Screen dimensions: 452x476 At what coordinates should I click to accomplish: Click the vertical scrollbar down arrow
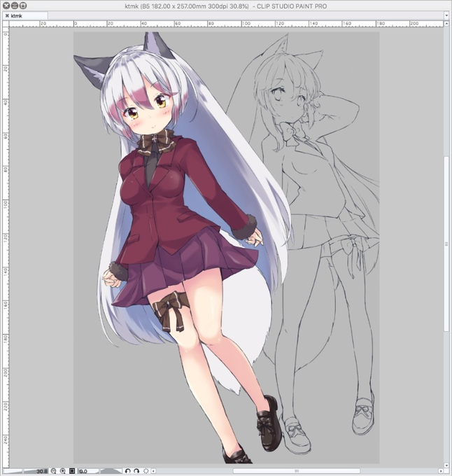tap(446, 465)
